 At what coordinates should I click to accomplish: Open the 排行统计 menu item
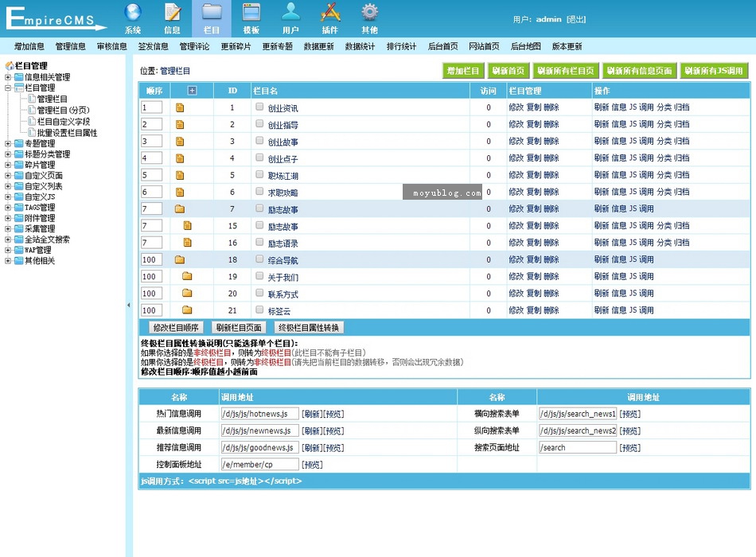[402, 46]
